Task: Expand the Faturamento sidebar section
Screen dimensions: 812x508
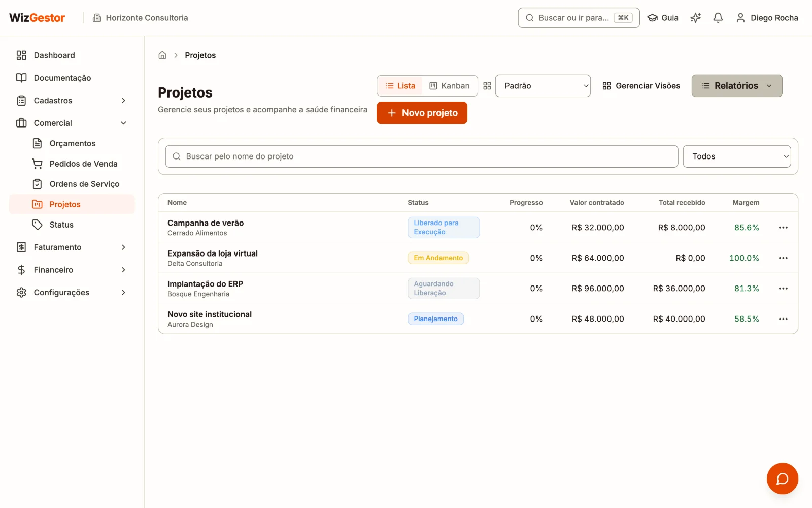Action: (72, 247)
